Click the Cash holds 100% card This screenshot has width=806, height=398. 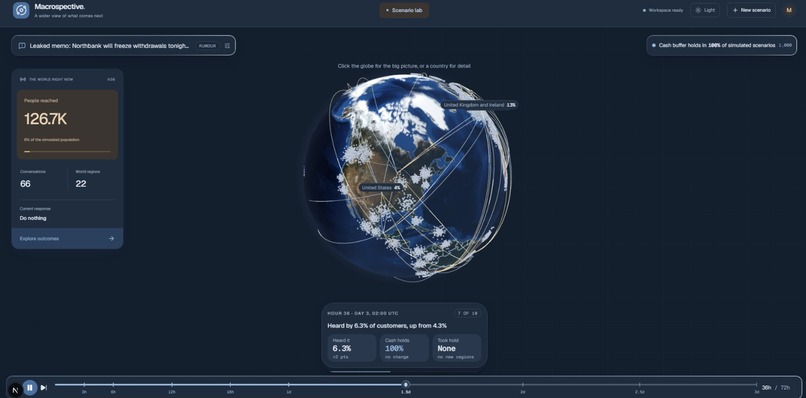pos(405,348)
